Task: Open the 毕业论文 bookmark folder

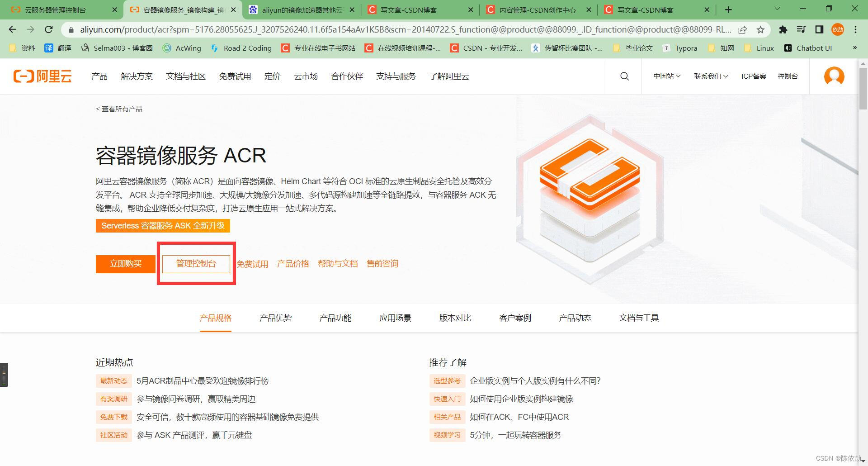Action: tap(633, 48)
